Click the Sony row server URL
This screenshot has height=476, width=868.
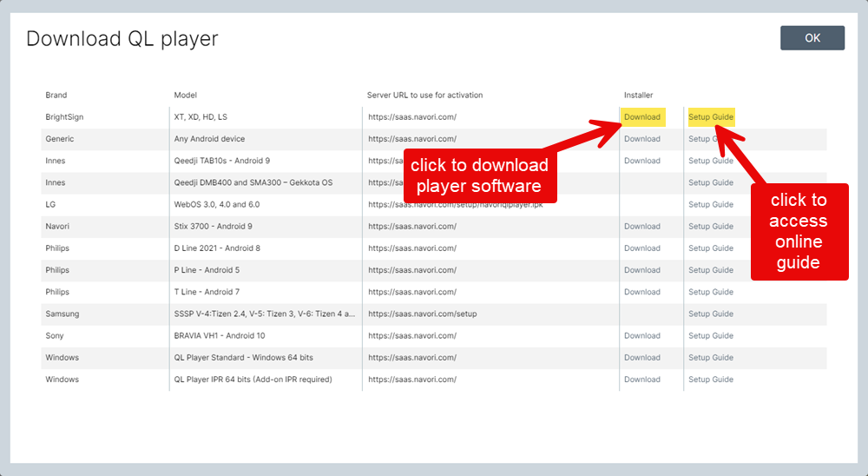point(412,336)
